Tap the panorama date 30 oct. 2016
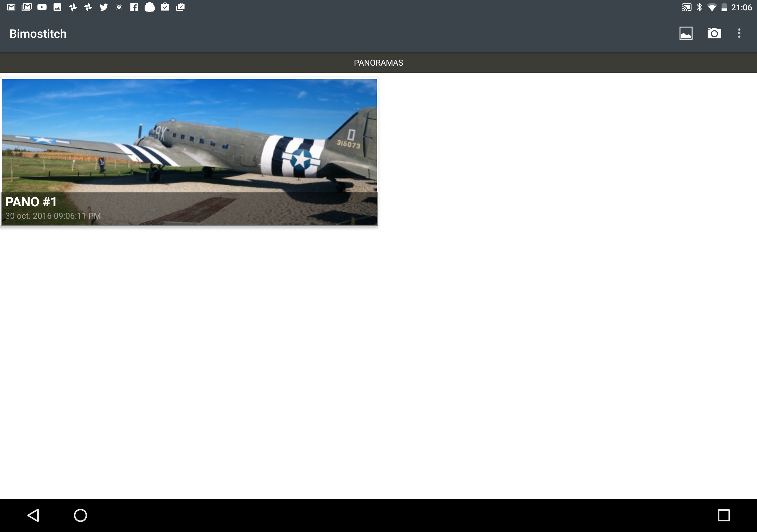Viewport: 757px width, 532px height. tap(53, 216)
